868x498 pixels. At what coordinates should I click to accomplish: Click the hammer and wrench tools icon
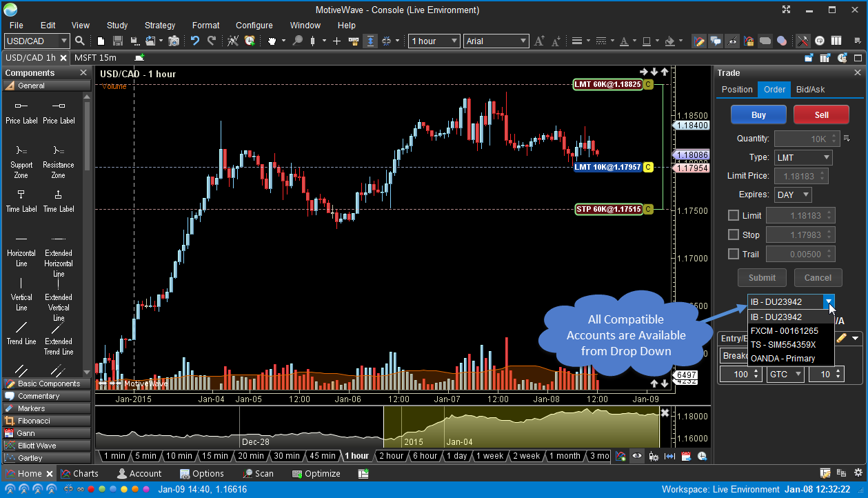[x=803, y=41]
